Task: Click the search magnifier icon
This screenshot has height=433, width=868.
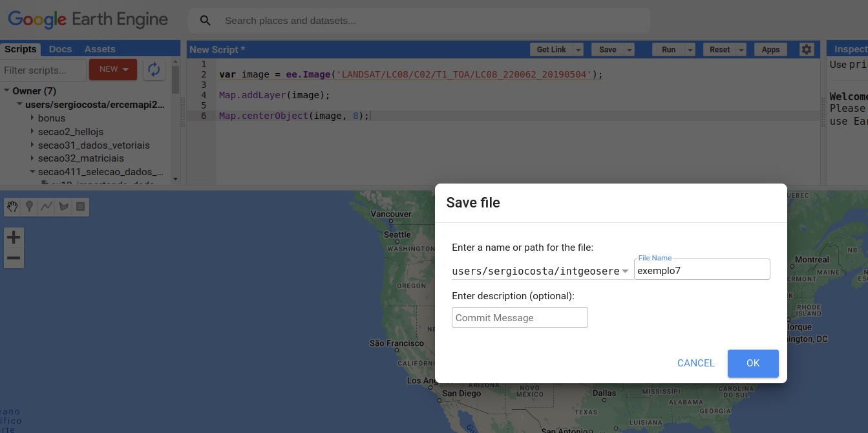Action: coord(206,21)
